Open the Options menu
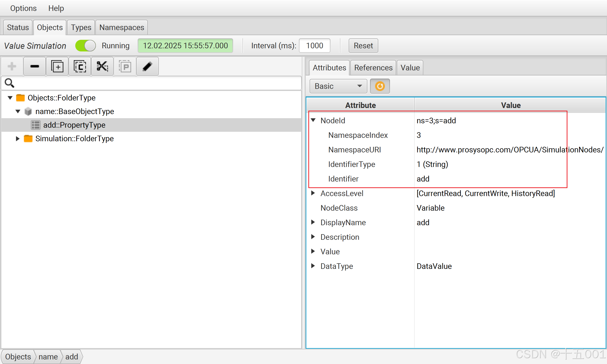The height and width of the screenshot is (364, 607). click(x=23, y=8)
